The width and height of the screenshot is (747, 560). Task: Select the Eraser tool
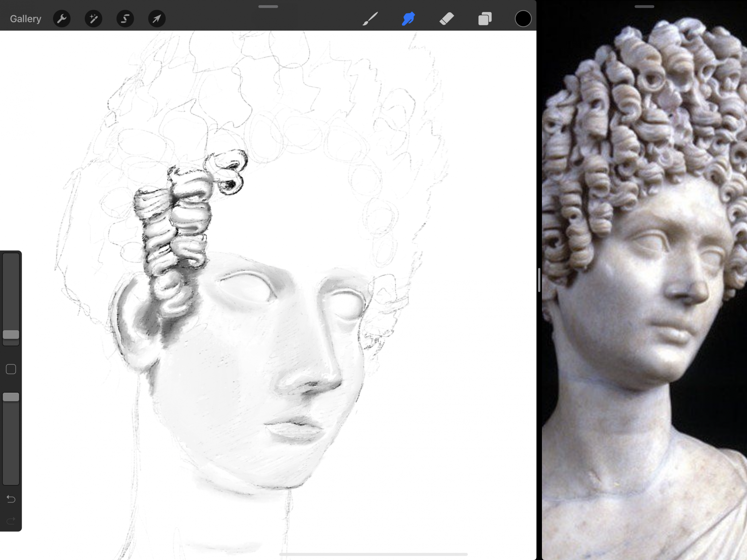(x=447, y=19)
